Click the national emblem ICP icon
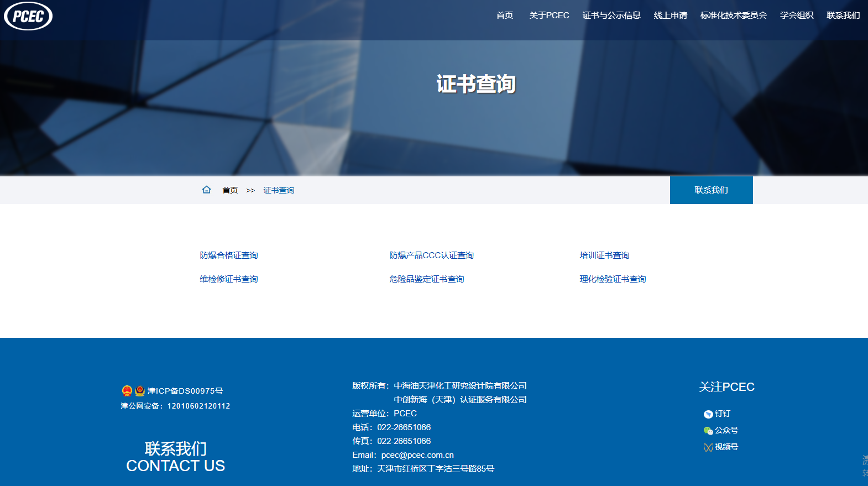The width and height of the screenshot is (868, 486). pyautogui.click(x=127, y=391)
